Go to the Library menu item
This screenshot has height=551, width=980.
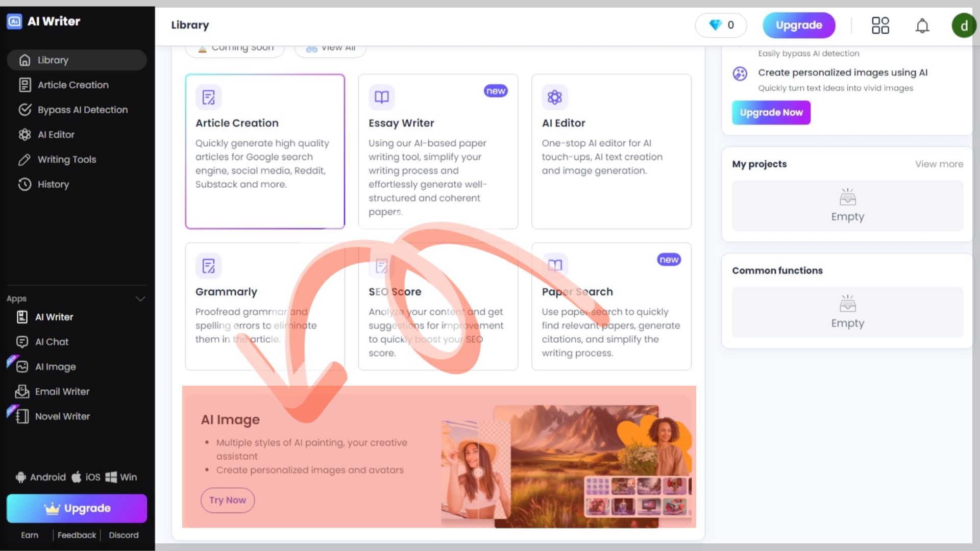click(53, 60)
